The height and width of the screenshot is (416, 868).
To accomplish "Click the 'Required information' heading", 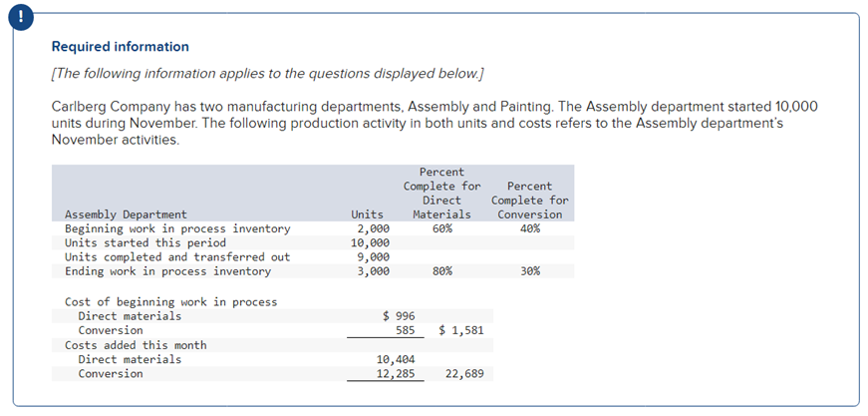I will coord(121,47).
